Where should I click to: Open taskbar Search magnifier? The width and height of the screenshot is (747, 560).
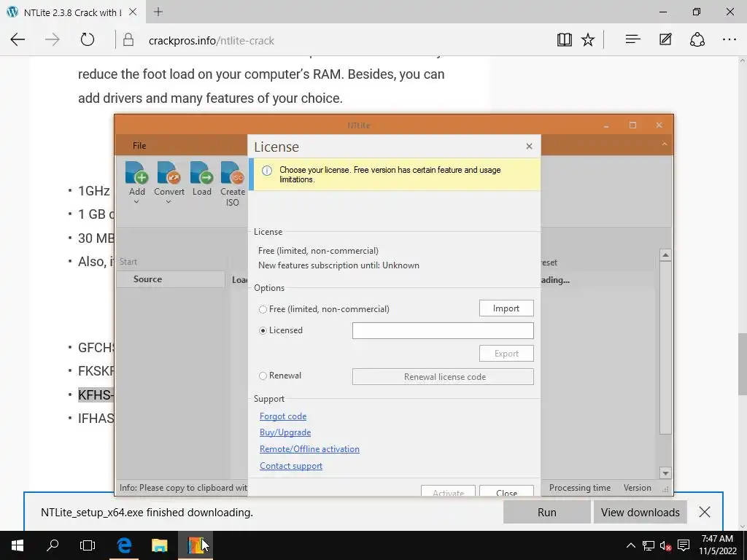click(x=53, y=545)
